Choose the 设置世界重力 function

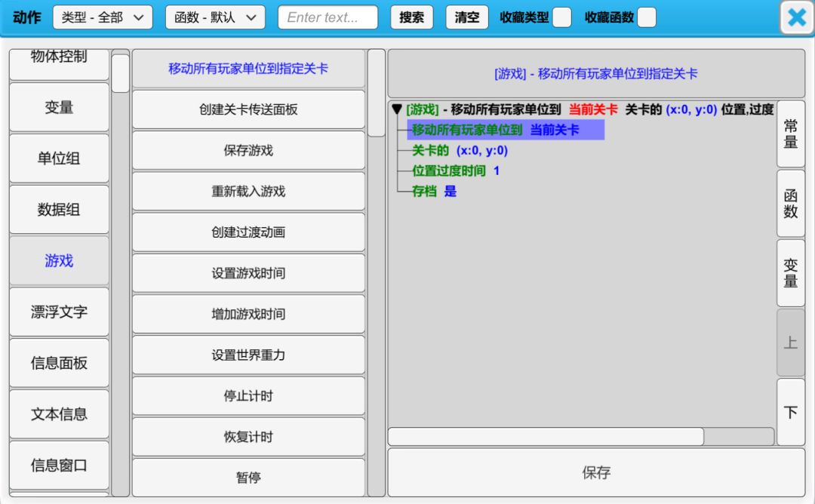(248, 355)
